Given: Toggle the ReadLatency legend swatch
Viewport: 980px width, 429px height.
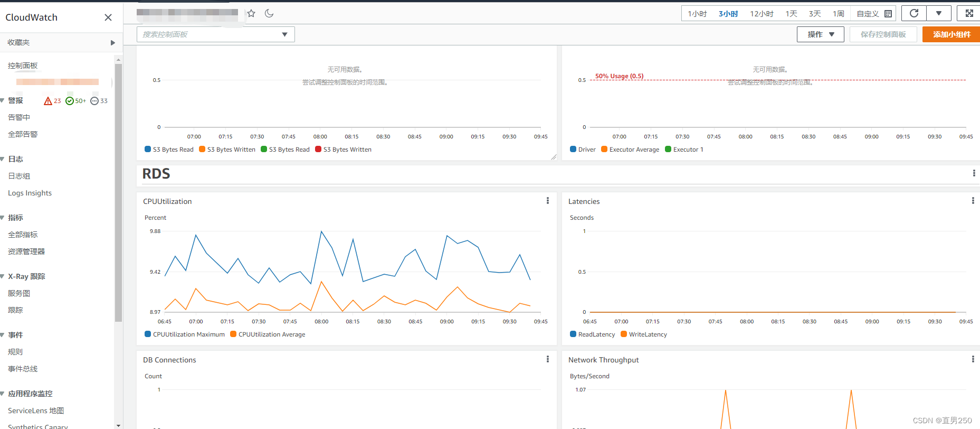Looking at the screenshot, I should [573, 334].
